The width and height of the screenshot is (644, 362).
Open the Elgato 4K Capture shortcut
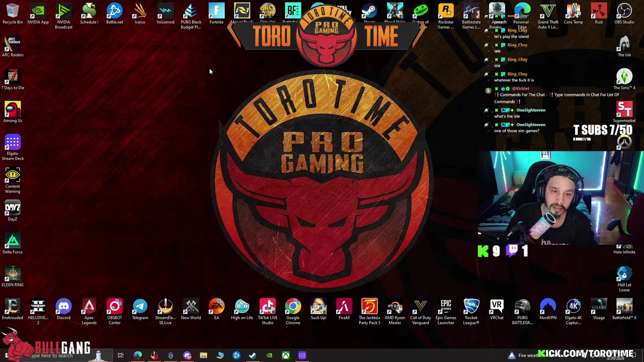tap(573, 312)
